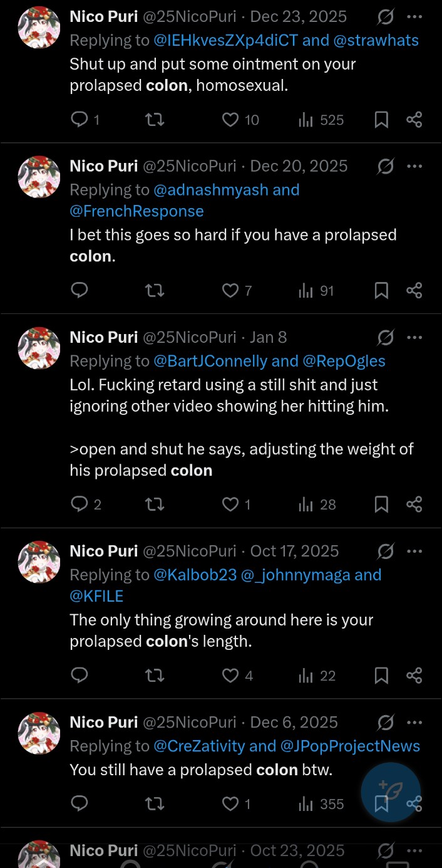Like the Dec 23 tweet with 10 likes

[x=241, y=120]
